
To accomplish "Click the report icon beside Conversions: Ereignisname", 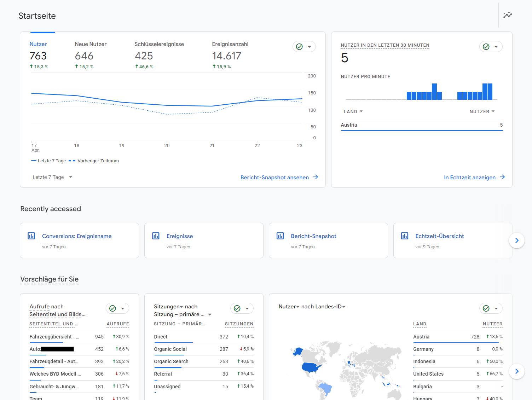I will click(31, 236).
